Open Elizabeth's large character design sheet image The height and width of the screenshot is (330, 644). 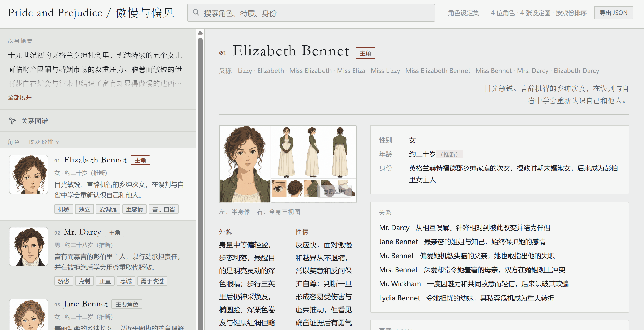[x=288, y=164]
